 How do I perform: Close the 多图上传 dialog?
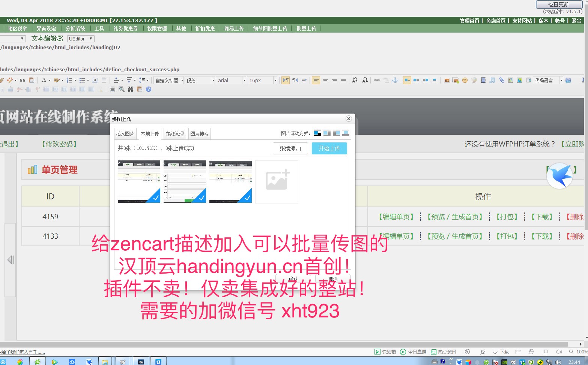(x=349, y=118)
